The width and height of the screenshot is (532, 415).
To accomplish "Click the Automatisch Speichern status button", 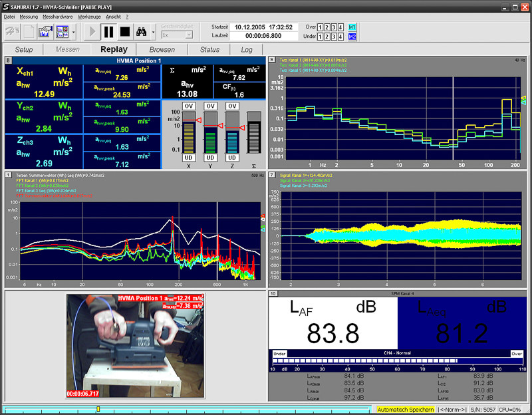I will (406, 410).
